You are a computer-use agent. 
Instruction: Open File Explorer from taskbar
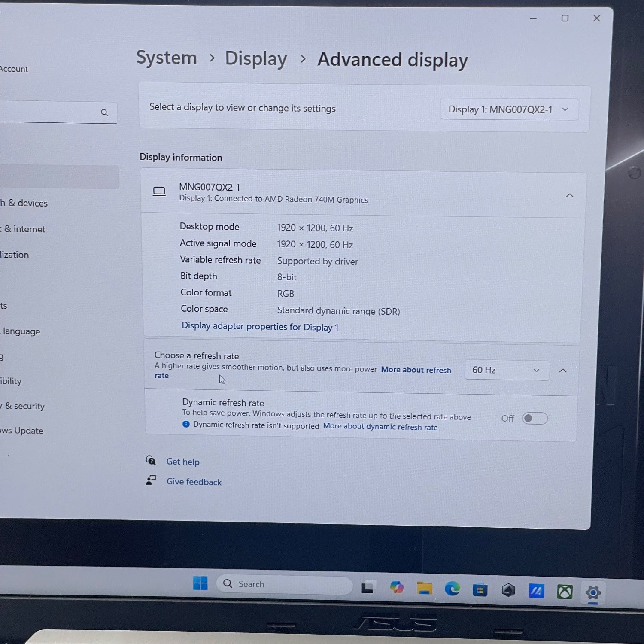tap(424, 589)
